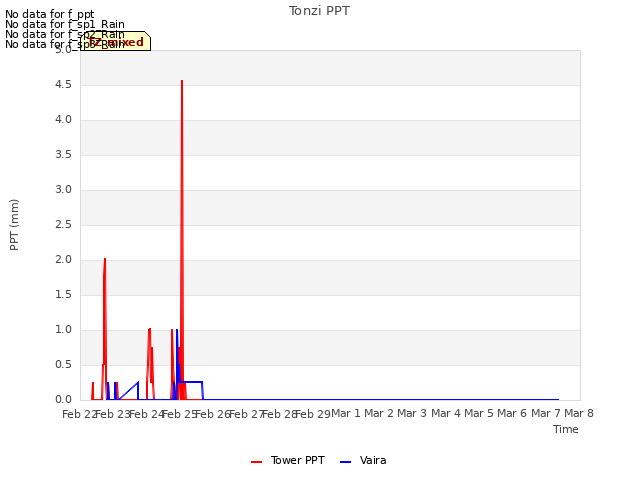Click the 2.0 y-axis tick label
Image resolution: width=640 pixels, height=480 pixels.
coord(63,260)
